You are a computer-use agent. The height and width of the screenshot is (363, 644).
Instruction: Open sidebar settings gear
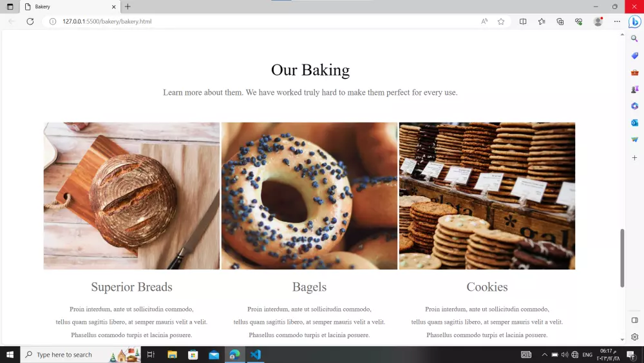[x=634, y=337]
